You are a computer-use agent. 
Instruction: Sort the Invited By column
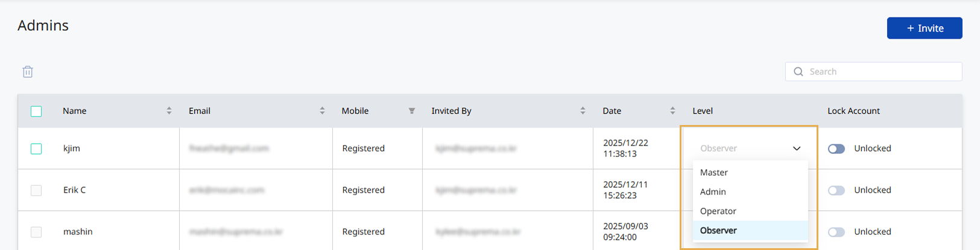[583, 111]
